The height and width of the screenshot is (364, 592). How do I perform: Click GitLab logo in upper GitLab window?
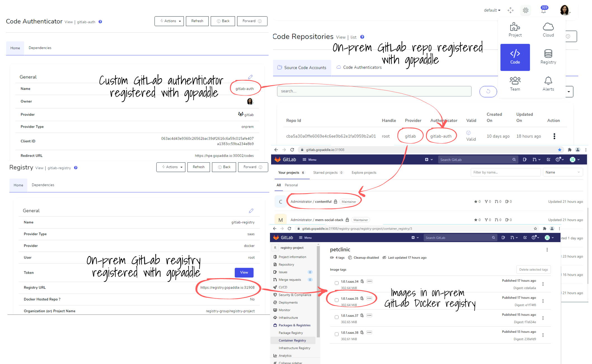tap(278, 159)
